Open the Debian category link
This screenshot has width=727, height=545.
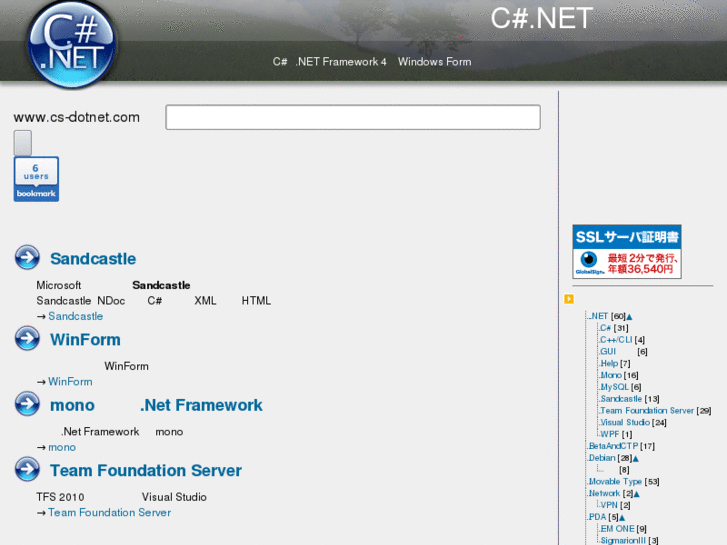click(602, 458)
